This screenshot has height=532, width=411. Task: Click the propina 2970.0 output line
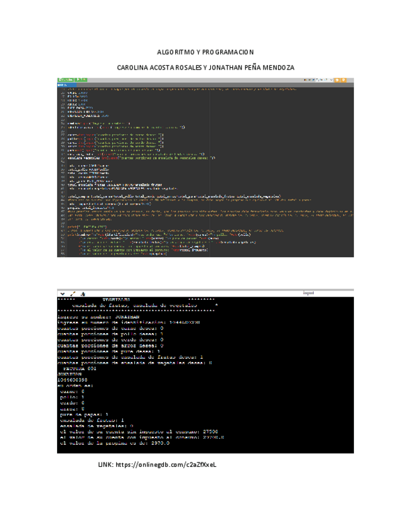click(115, 443)
